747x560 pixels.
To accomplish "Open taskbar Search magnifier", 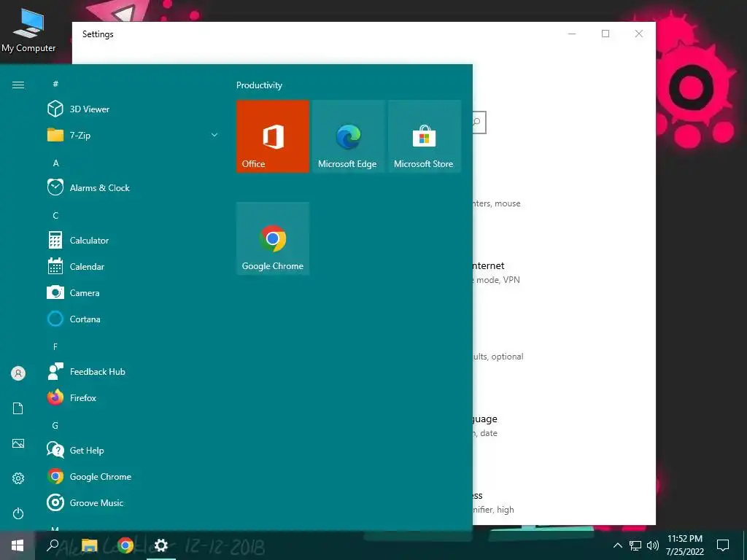I will [x=53, y=545].
